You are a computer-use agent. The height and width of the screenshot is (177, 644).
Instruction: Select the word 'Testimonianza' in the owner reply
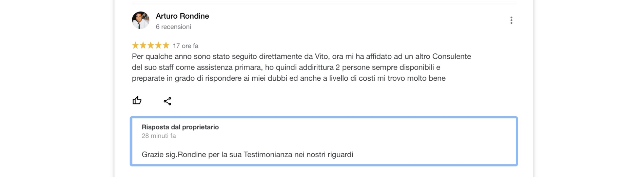tap(268, 155)
